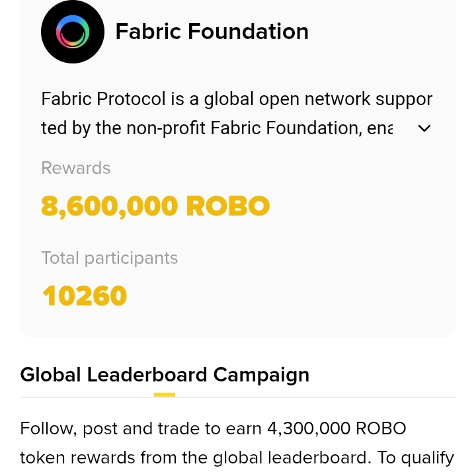476x476 pixels.
Task: Click the rainbow ring inside the project logo
Action: [x=73, y=32]
